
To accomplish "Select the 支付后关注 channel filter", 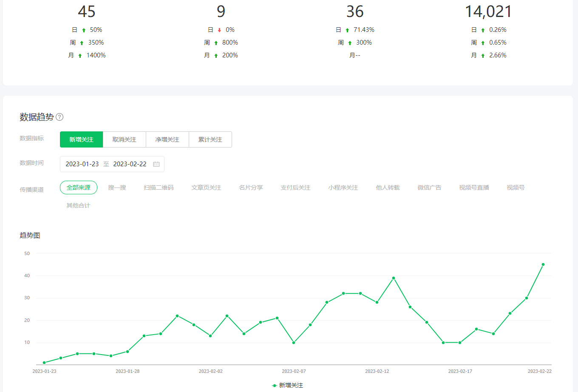I will (295, 187).
